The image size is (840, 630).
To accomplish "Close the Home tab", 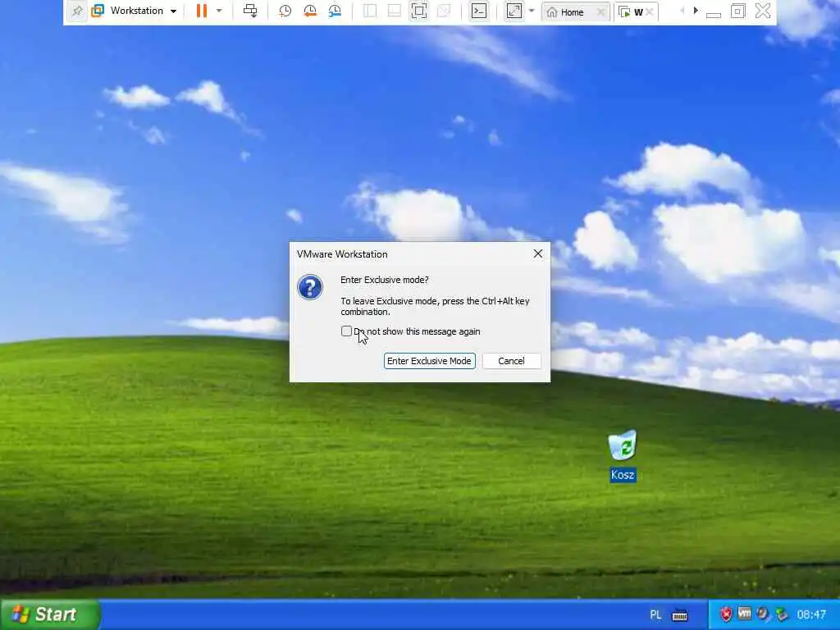I will 600,11.
